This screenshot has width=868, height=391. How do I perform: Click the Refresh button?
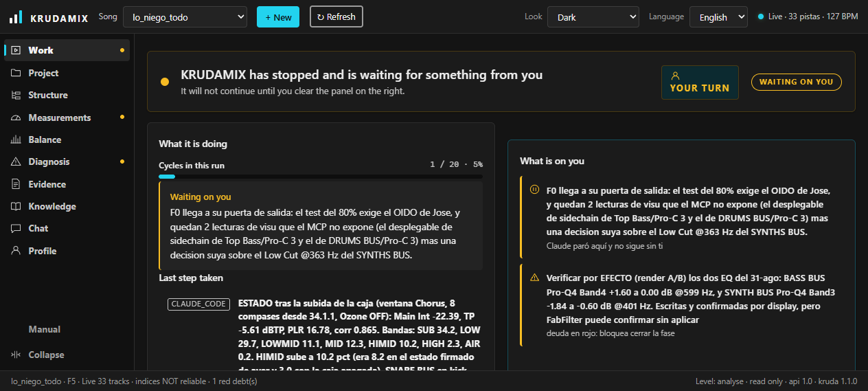pos(336,16)
